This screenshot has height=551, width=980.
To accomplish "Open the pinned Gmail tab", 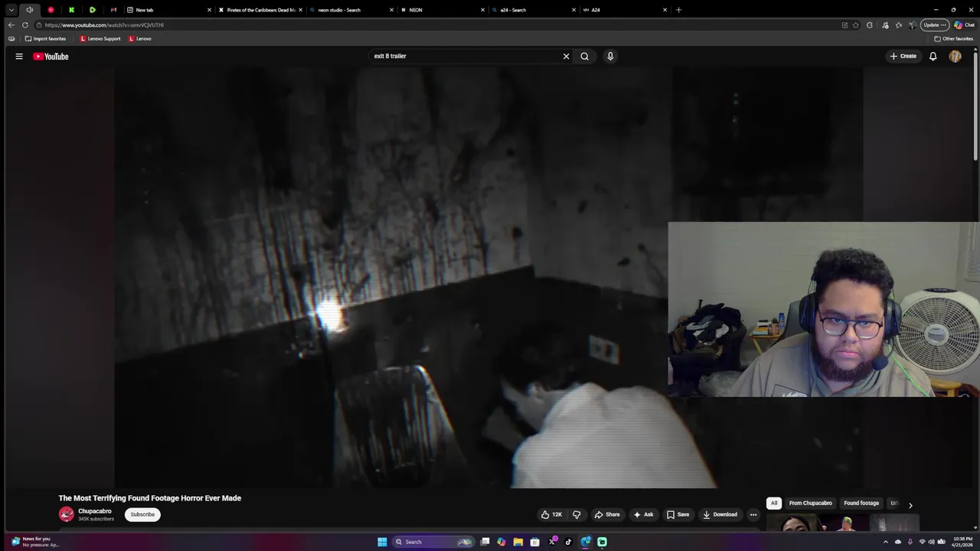I will 113,10.
